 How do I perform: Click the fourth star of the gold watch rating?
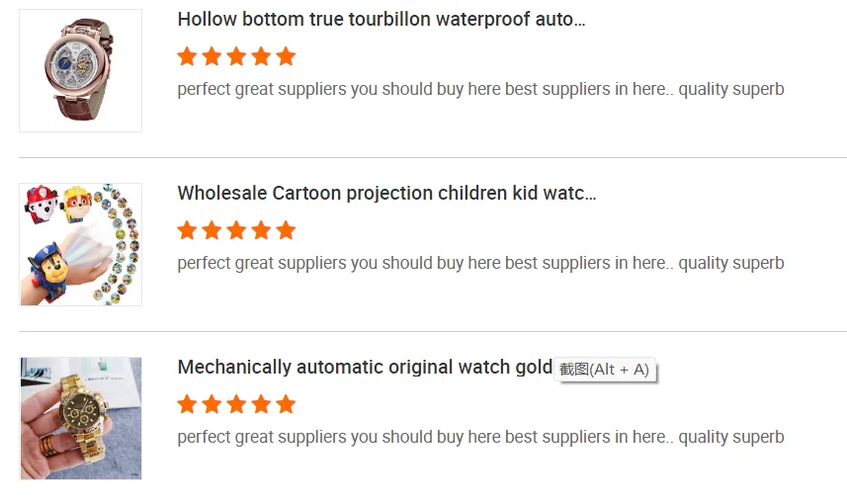tap(261, 404)
